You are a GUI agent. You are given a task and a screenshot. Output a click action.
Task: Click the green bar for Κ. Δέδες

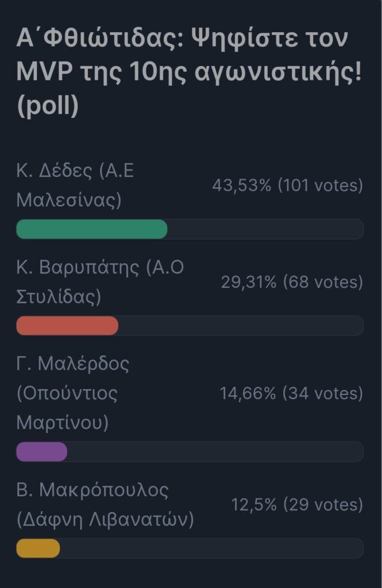(x=92, y=229)
